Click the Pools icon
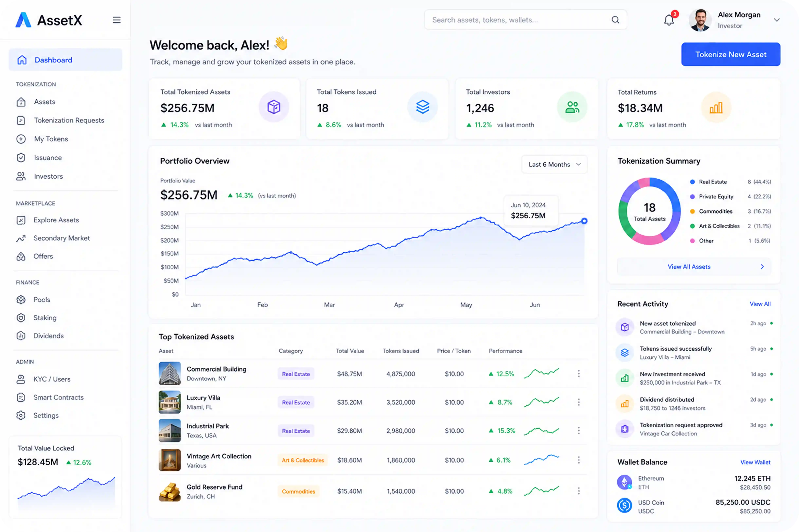Image resolution: width=799 pixels, height=532 pixels. [x=21, y=300]
